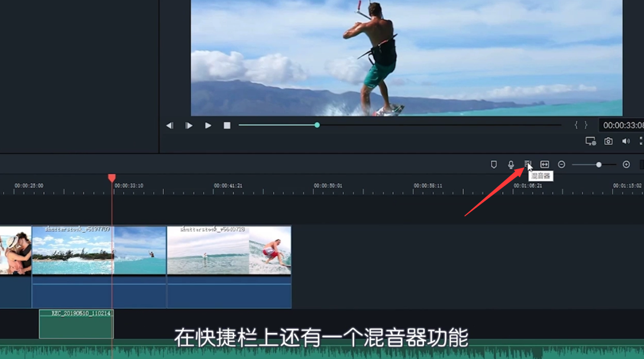Open the audio mixer (混音器) icon
644x359 pixels.
(528, 164)
